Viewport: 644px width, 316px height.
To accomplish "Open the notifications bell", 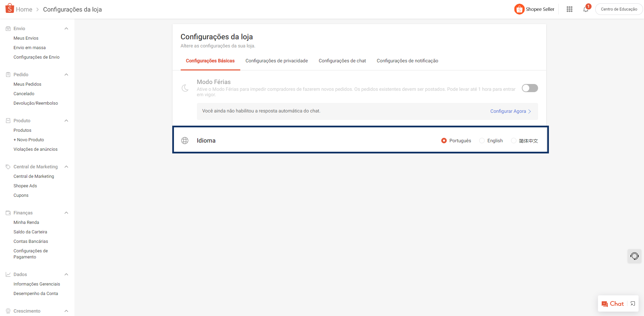I will pos(586,9).
